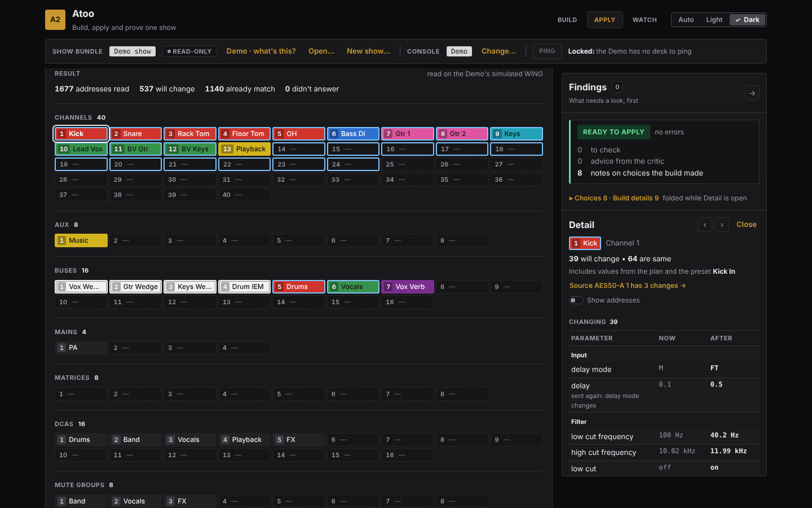The height and width of the screenshot is (508, 812).
Task: Select the BV Gtr channel 11 tile
Action: click(x=135, y=149)
